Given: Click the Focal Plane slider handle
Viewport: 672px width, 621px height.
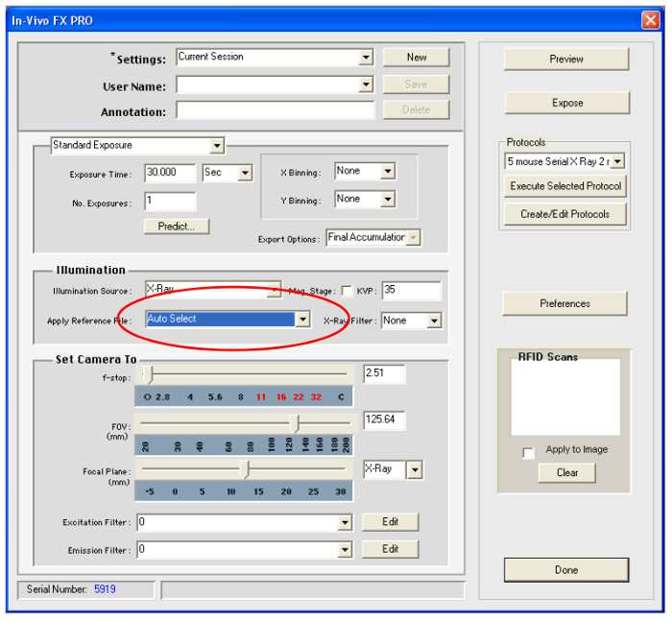Looking at the screenshot, I should tap(244, 469).
